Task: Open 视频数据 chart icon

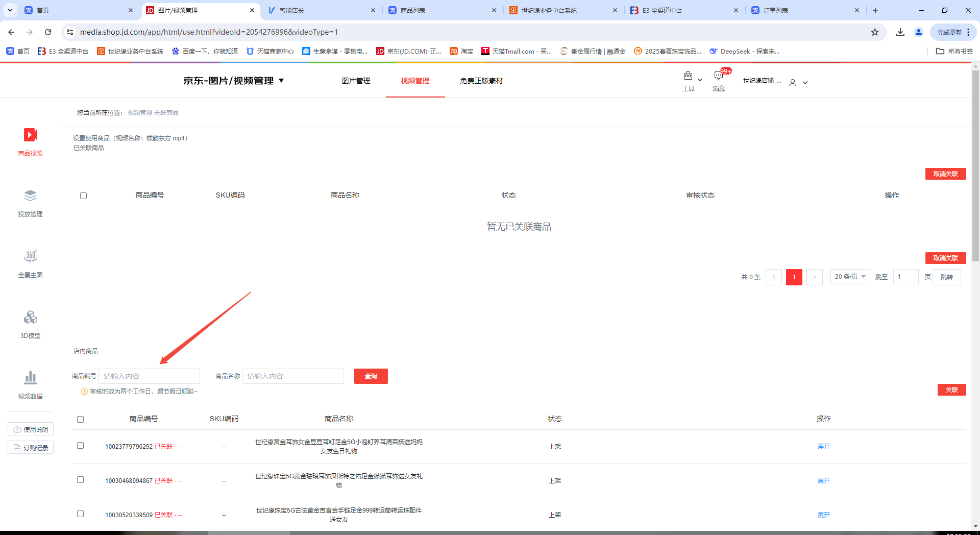Action: [x=31, y=378]
